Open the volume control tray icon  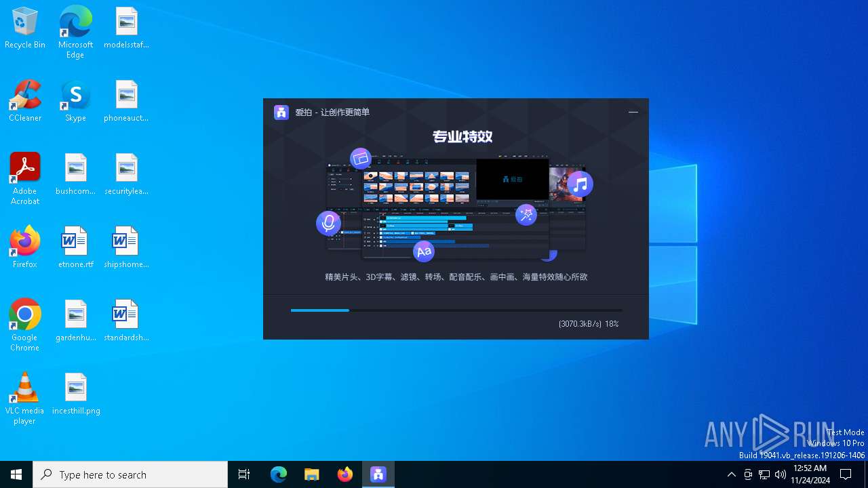pos(781,474)
